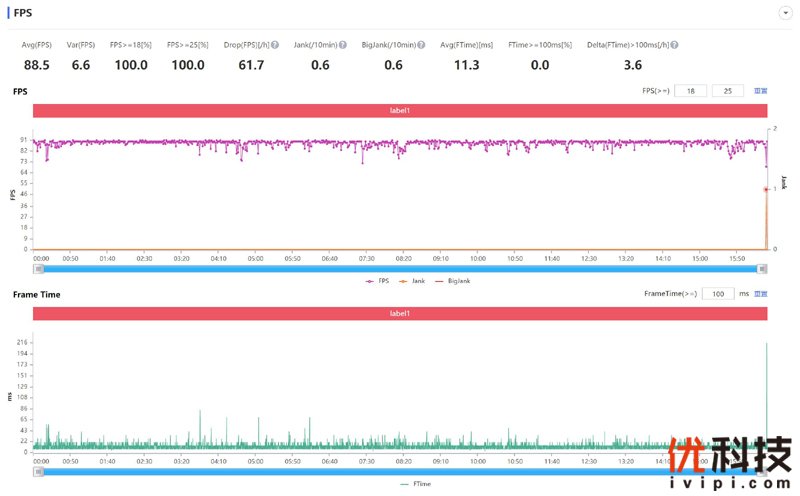
Task: Click the right handle of FPS range slider
Action: pyautogui.click(x=763, y=269)
